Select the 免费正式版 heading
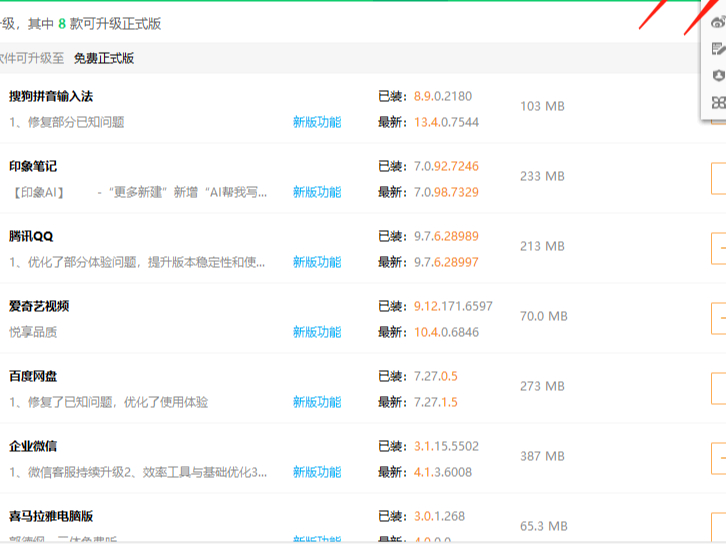This screenshot has width=726, height=544. tap(104, 58)
